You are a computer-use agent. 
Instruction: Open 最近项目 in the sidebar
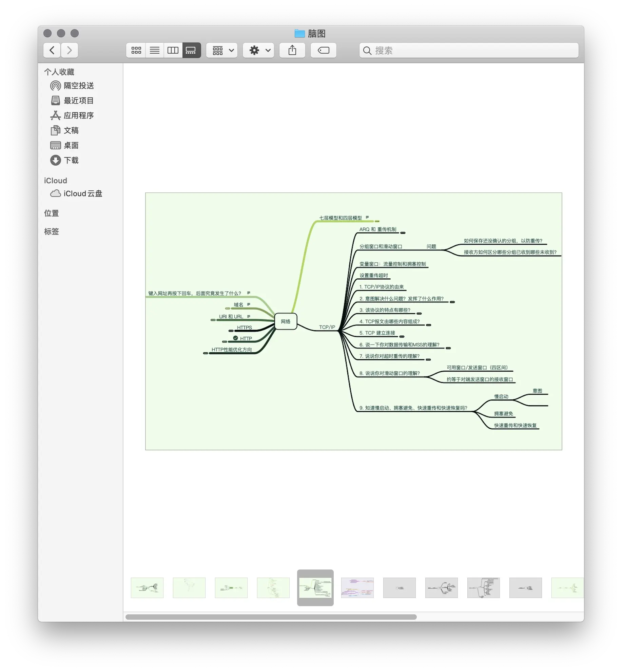tap(72, 100)
